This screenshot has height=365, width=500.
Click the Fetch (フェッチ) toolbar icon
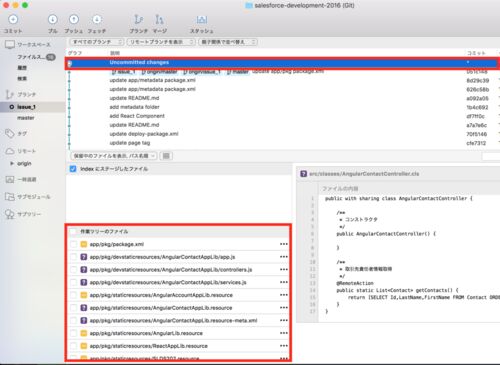tap(97, 20)
